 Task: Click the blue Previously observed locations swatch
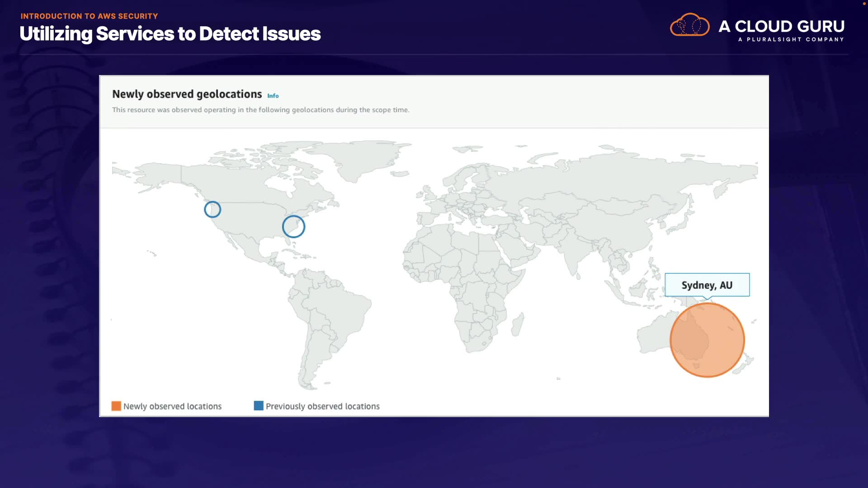[x=259, y=406]
